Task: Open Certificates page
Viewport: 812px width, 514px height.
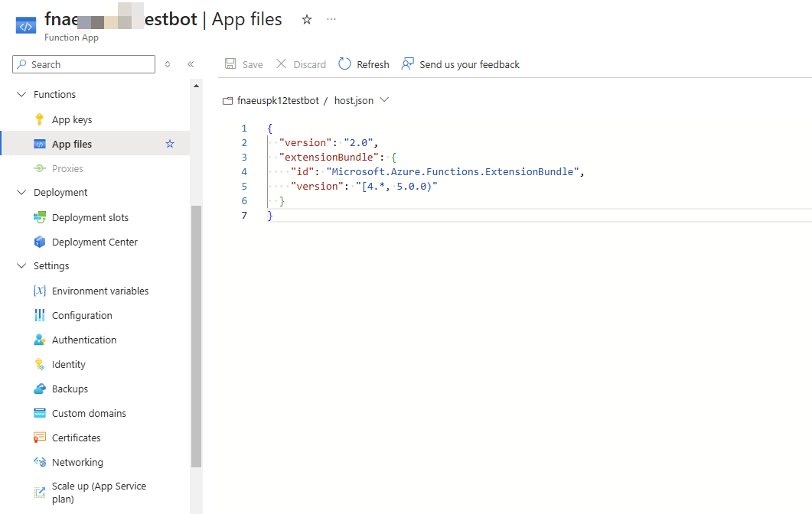Action: coord(76,438)
